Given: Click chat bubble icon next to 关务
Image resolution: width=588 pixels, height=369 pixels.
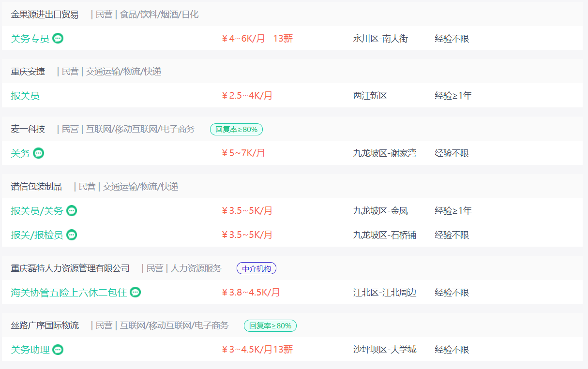Looking at the screenshot, I should 39,153.
